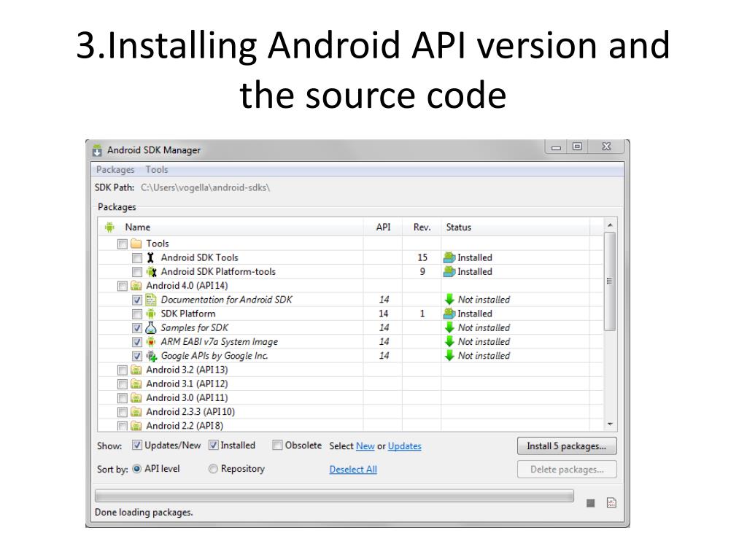Click not-installed arrow icon for Documentation row
The width and height of the screenshot is (747, 560).
[x=449, y=300]
